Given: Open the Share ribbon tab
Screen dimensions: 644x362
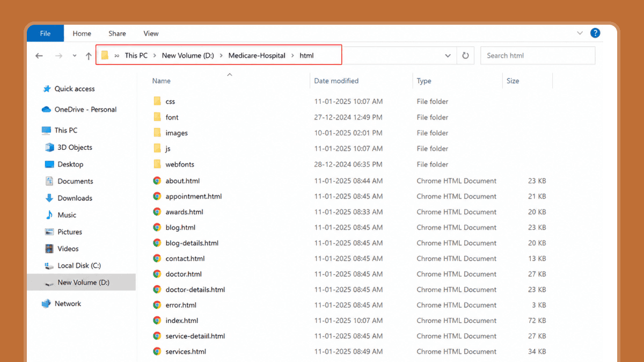Looking at the screenshot, I should tap(117, 33).
